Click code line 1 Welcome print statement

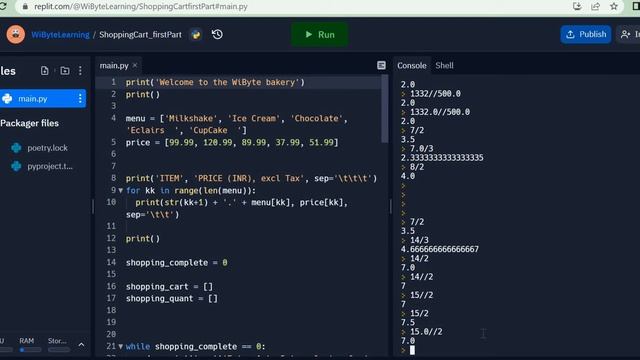215,82
